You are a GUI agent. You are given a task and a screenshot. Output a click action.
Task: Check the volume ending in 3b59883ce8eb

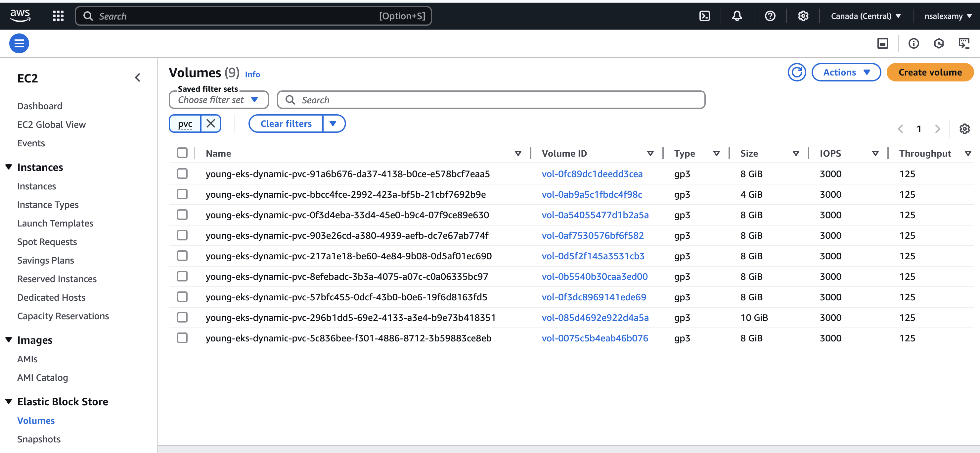(x=182, y=338)
